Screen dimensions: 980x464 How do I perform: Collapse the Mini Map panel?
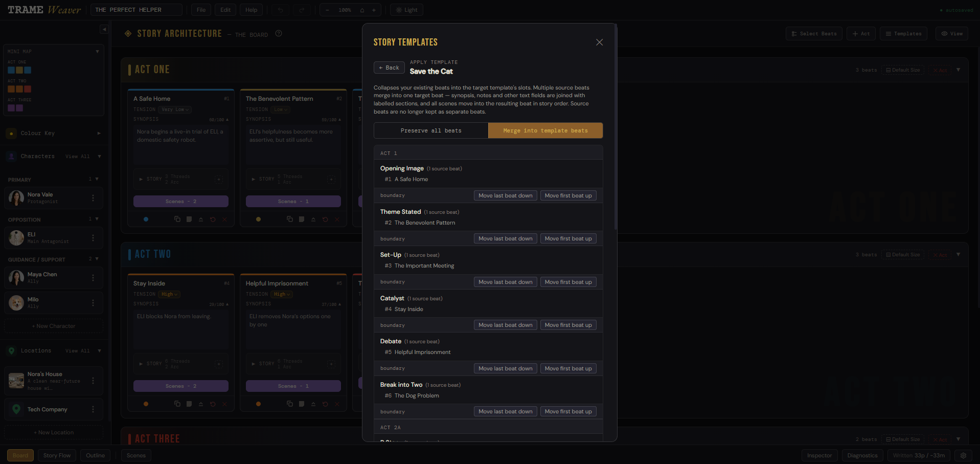click(x=97, y=51)
